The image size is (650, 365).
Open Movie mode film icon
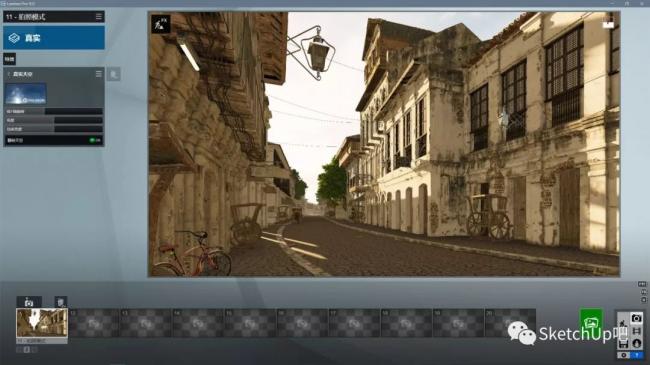pos(637,331)
